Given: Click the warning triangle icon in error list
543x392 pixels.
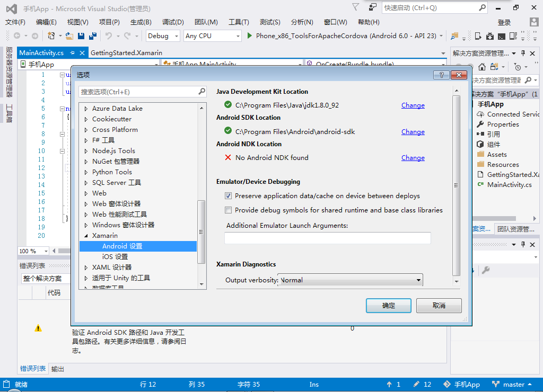Looking at the screenshot, I should coord(38,328).
